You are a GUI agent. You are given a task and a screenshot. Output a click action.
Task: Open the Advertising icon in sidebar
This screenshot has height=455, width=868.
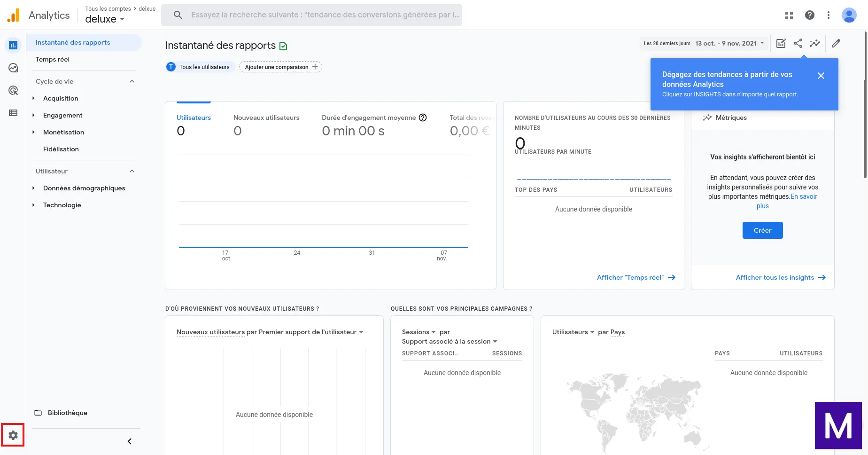pyautogui.click(x=13, y=90)
